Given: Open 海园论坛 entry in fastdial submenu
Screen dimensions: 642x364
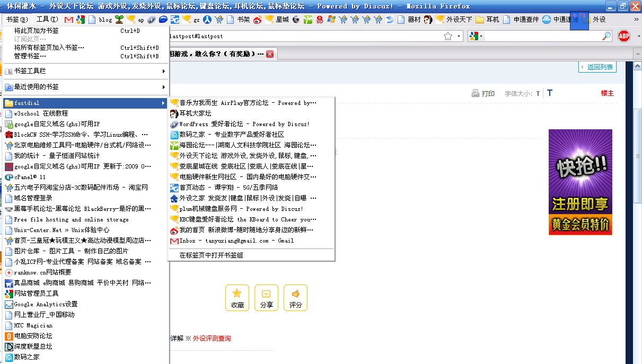Looking at the screenshot, I should point(252,145).
